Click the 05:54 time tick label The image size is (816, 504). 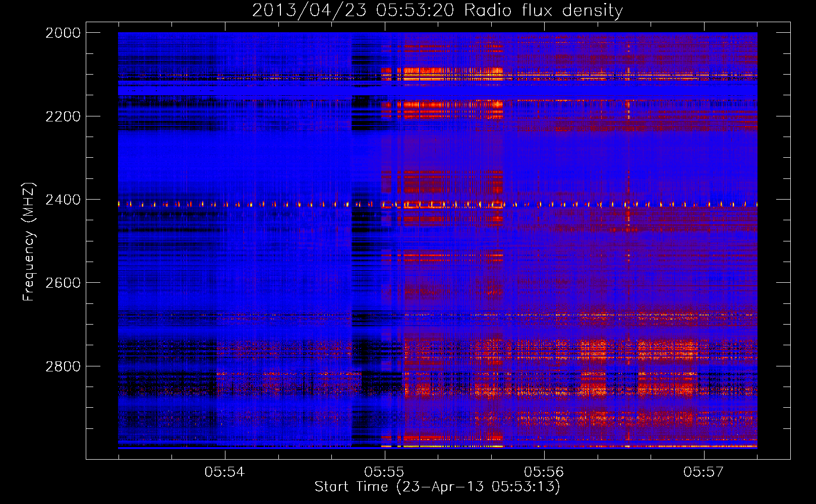[x=224, y=472]
